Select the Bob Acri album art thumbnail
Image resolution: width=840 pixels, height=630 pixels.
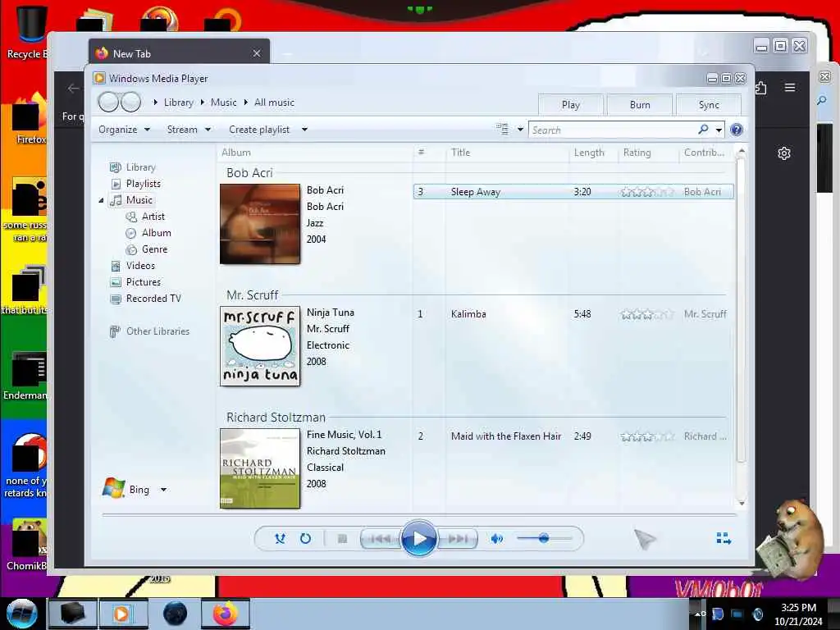[x=260, y=224]
